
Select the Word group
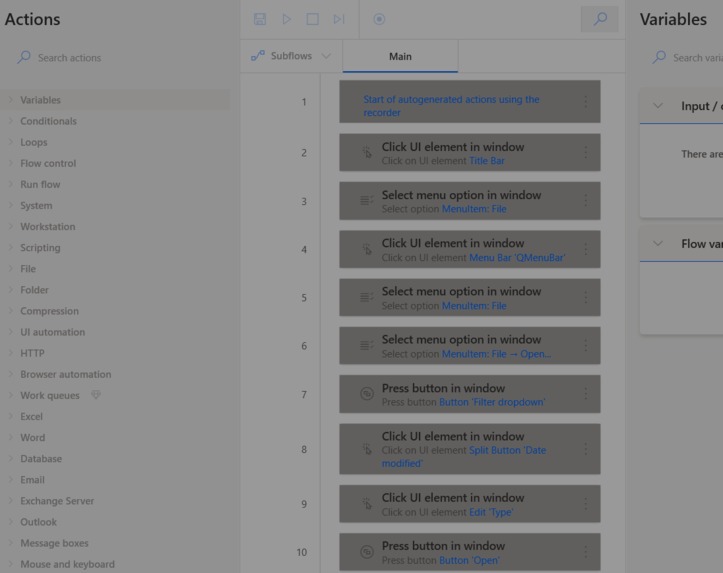tap(33, 437)
